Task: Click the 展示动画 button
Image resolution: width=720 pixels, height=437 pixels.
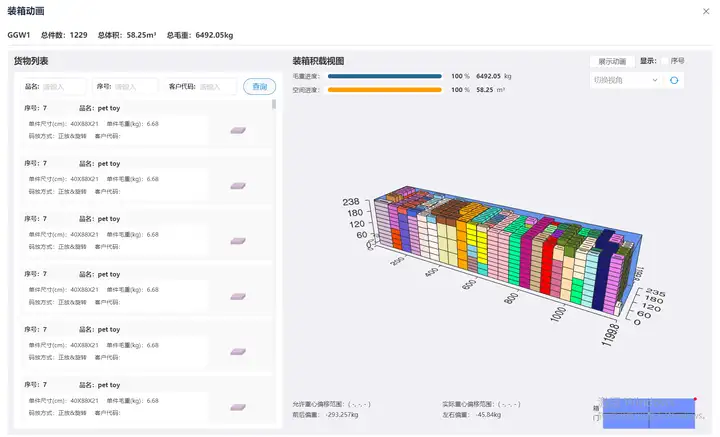Action: (x=612, y=61)
